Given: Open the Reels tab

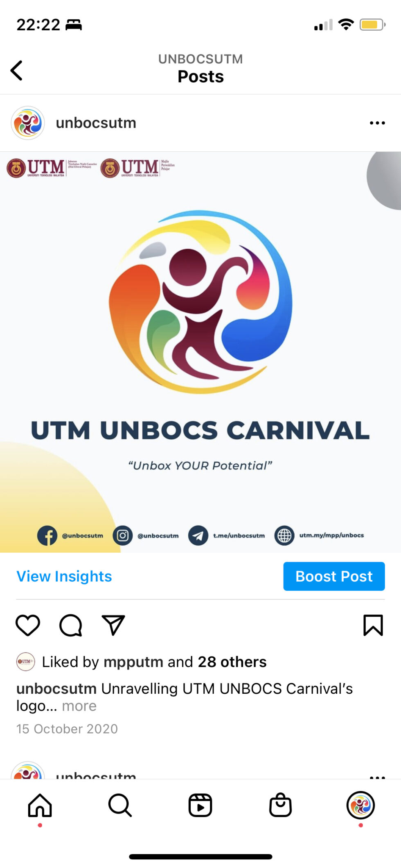Looking at the screenshot, I should (200, 805).
